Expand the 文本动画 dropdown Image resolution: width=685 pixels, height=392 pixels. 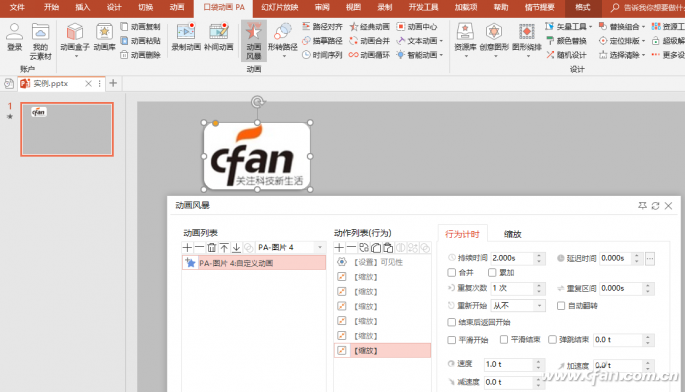(x=441, y=41)
